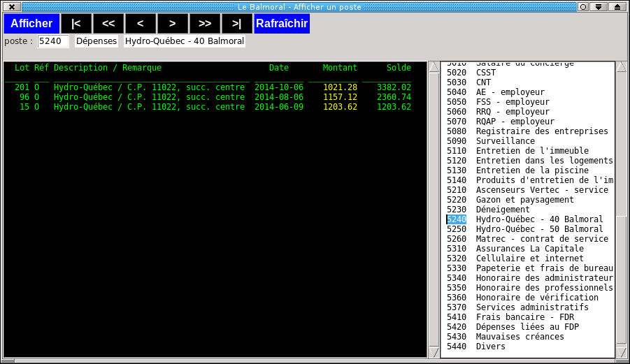
Task: Go to previous poste with < button
Action: click(141, 24)
